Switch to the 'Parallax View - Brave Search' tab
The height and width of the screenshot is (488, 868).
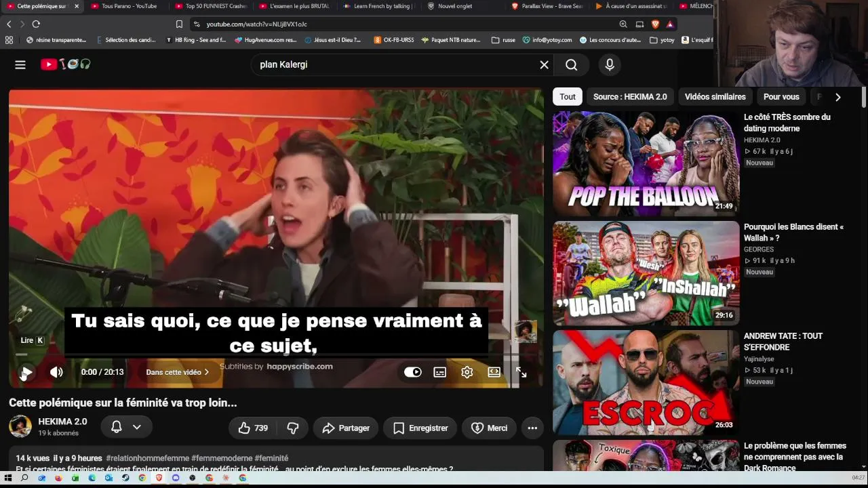547,6
